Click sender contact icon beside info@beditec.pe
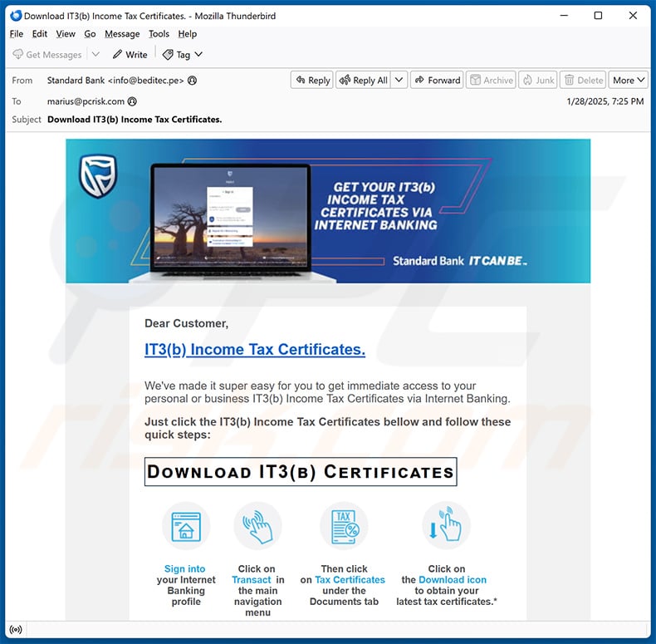 pyautogui.click(x=192, y=81)
